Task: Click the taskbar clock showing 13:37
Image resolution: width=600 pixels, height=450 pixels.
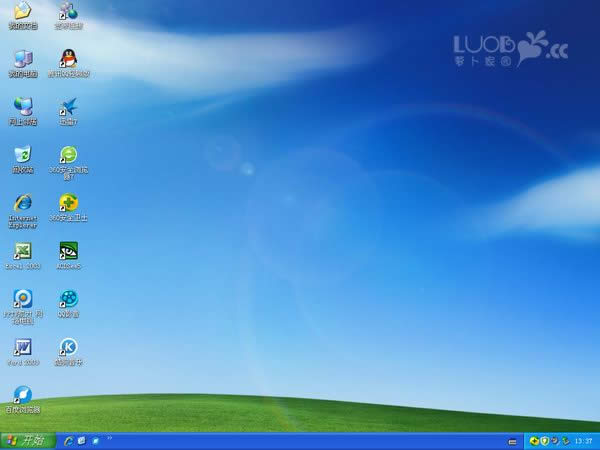Action: tap(584, 441)
